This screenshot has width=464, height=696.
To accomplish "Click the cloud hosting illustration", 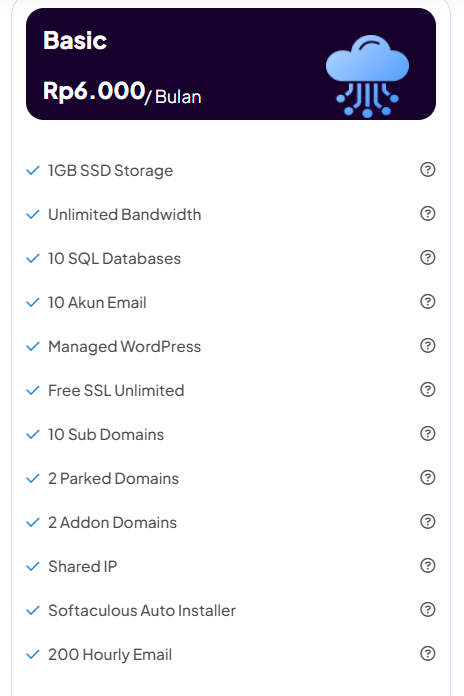I will tap(367, 76).
